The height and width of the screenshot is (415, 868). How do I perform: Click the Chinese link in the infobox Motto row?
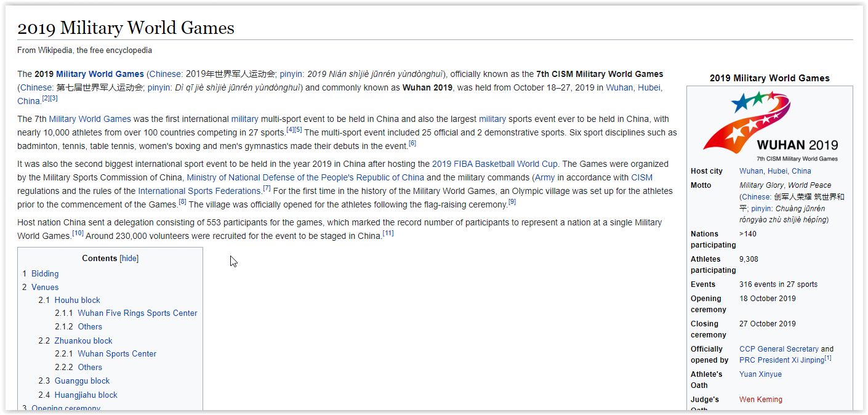pyautogui.click(x=757, y=197)
